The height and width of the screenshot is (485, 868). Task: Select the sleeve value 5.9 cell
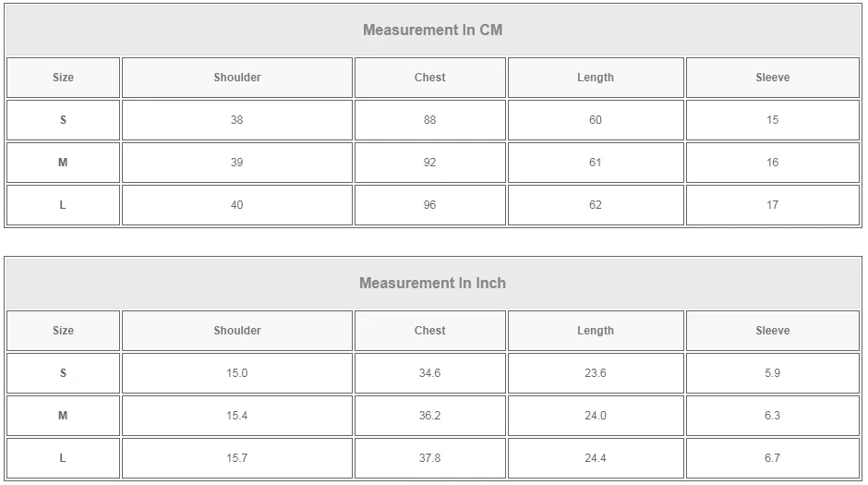point(772,373)
